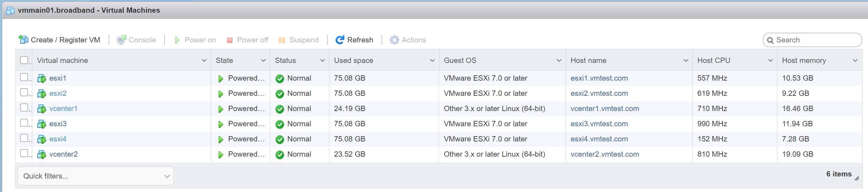The width and height of the screenshot is (868, 192).
Task: Click the esxi1 virtual machine icon
Action: (42, 78)
